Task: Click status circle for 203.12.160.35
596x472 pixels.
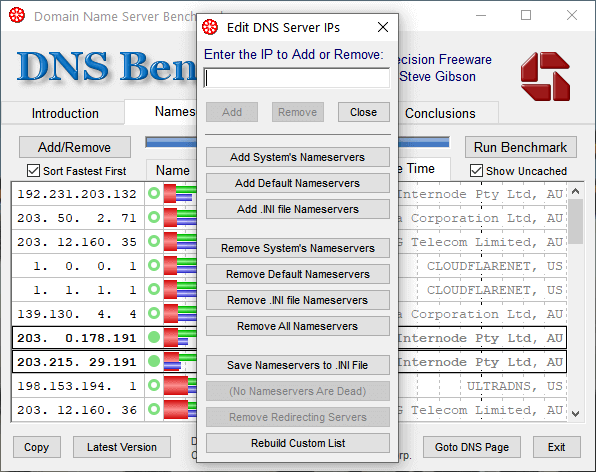Action: point(154,241)
